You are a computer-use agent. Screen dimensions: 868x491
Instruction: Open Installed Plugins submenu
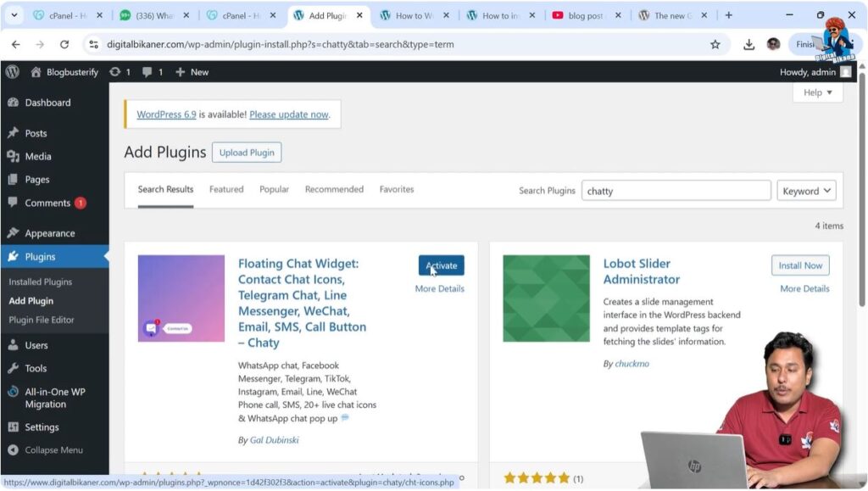pos(41,282)
